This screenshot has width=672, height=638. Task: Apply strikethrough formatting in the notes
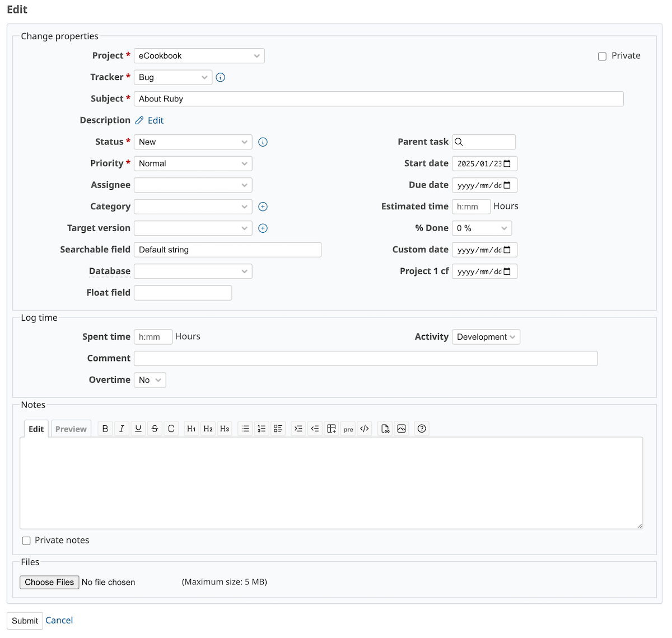[155, 428]
